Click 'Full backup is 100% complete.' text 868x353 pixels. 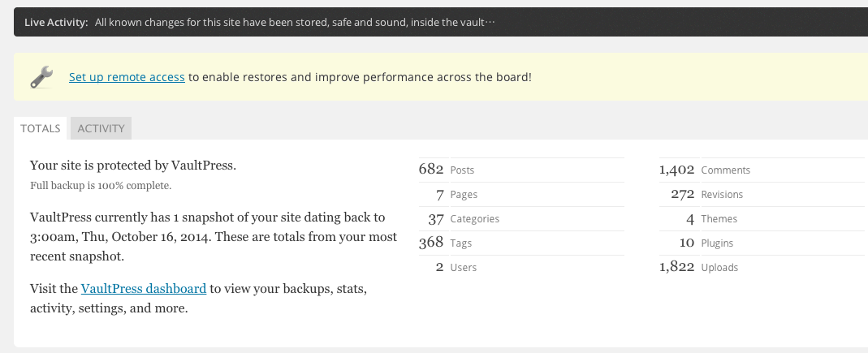101,186
